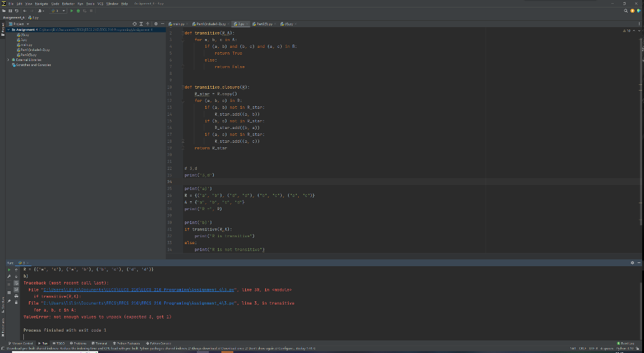
Task: Click the Project panel settings gear icon
Action: 156,24
